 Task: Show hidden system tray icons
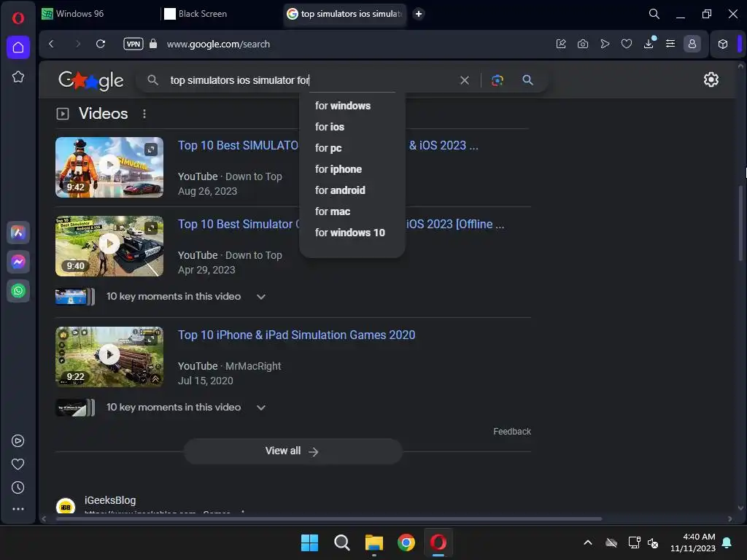(x=588, y=542)
